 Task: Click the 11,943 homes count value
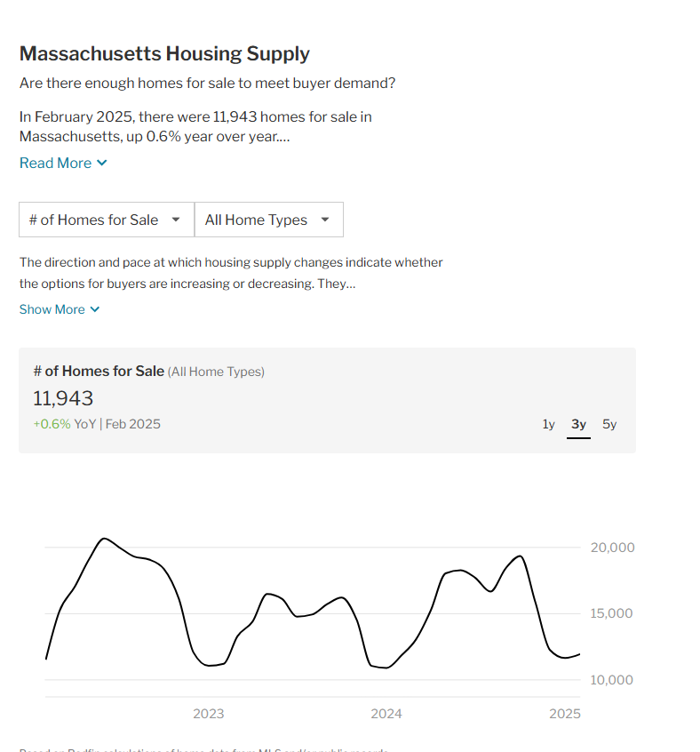coord(63,398)
